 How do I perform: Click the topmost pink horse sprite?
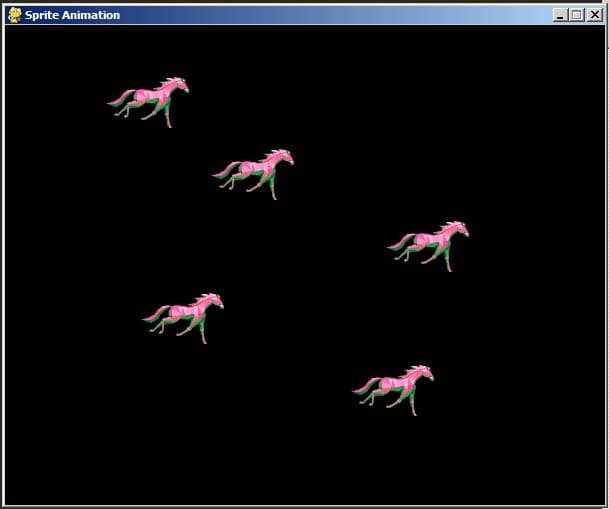(x=150, y=99)
